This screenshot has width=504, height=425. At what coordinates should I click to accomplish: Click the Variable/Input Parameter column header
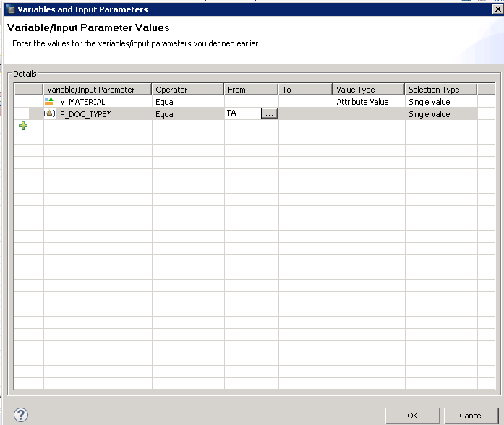click(98, 90)
